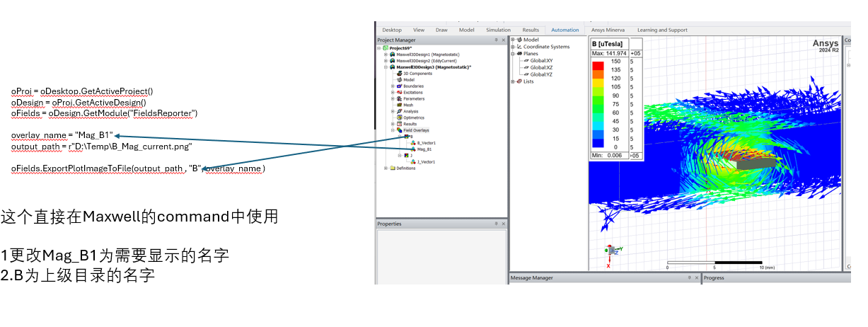Open the Learning and Support tab
Screen dimensions: 868x327
pos(662,30)
